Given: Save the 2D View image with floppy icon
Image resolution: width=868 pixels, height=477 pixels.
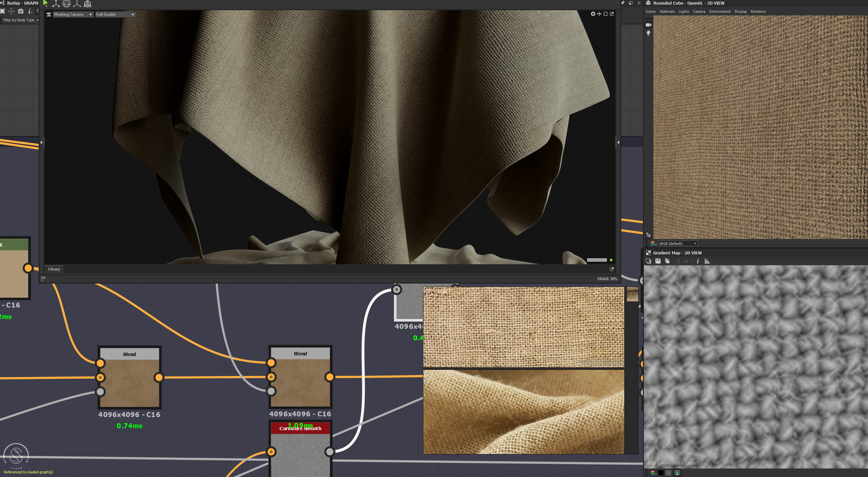Looking at the screenshot, I should pyautogui.click(x=658, y=261).
